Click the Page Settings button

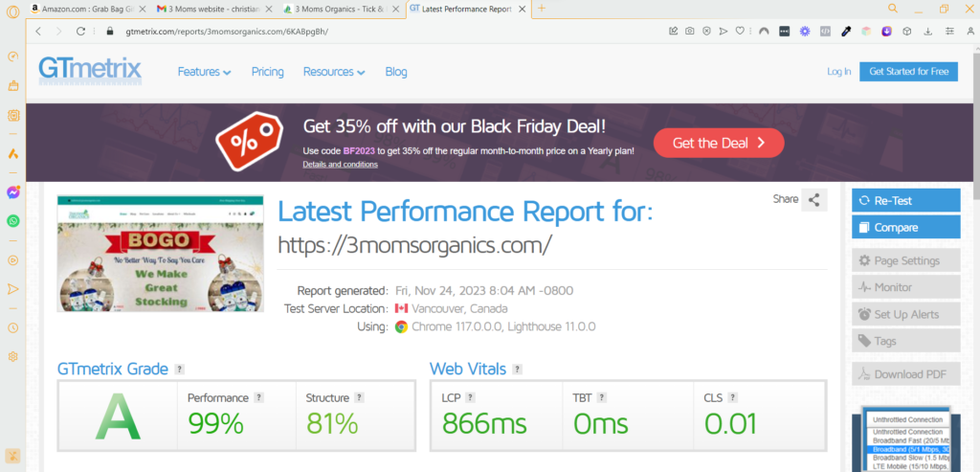[x=905, y=260]
